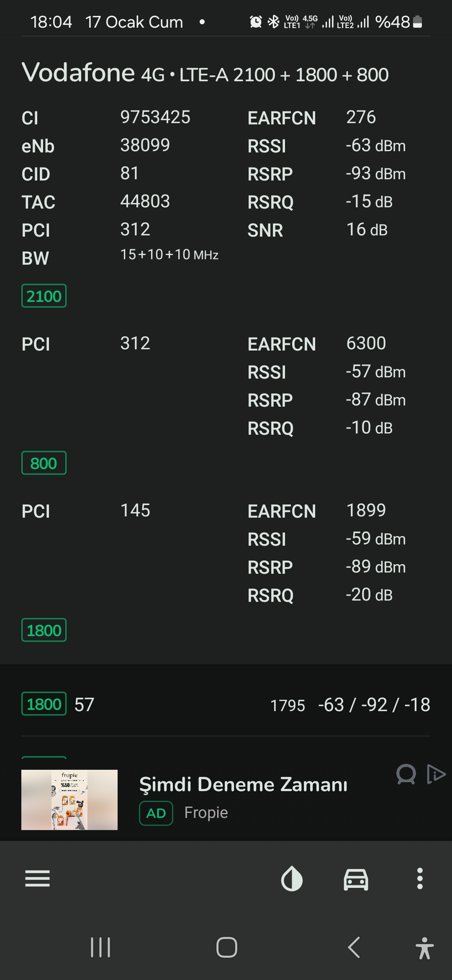Open the accessibility shortcut icon
The image size is (452, 980).
(x=424, y=948)
